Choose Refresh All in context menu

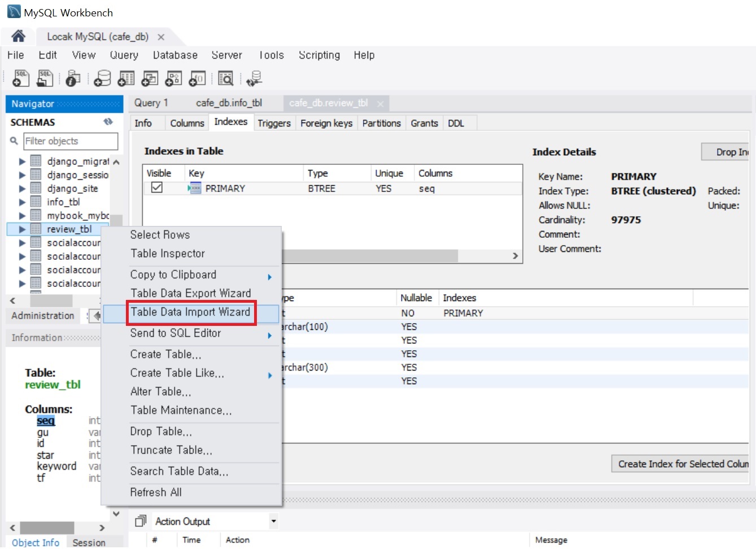point(156,492)
